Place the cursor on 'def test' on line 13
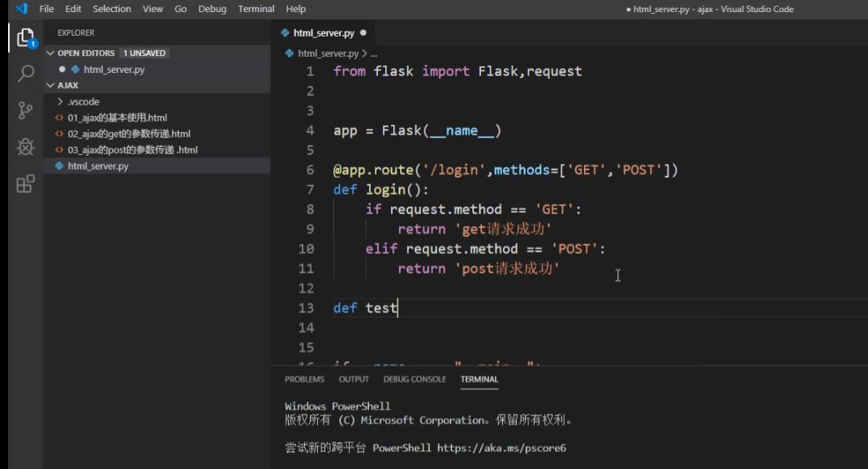 (x=365, y=308)
